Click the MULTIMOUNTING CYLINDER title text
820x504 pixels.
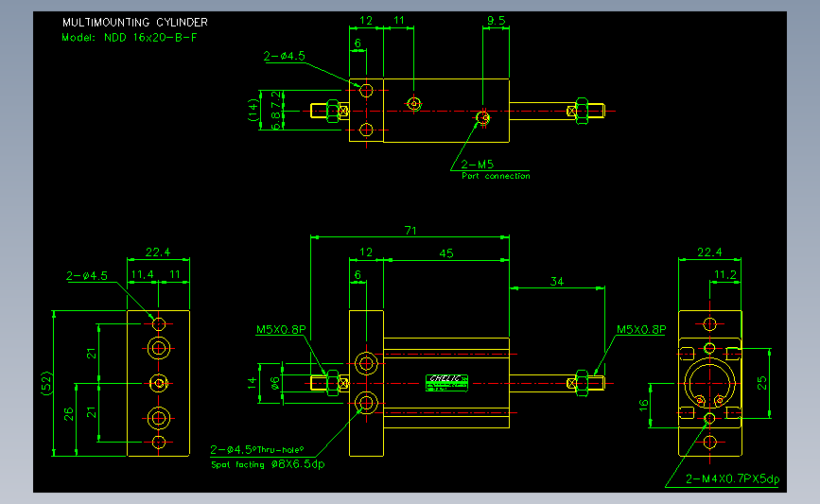(135, 23)
